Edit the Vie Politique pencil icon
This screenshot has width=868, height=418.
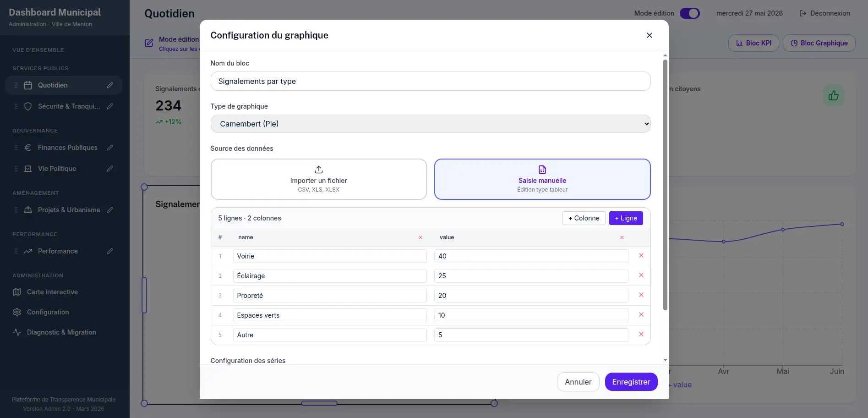[110, 169]
